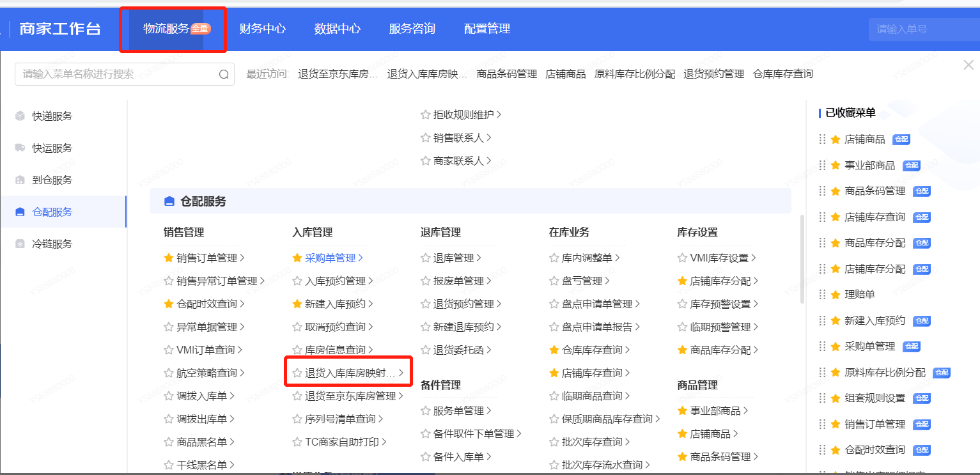Switch to the 数据中心 tab
The height and width of the screenshot is (475, 980).
[338, 29]
